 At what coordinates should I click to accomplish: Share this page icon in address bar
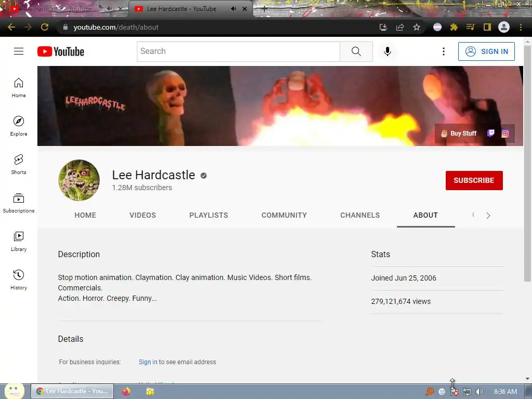pos(400,27)
